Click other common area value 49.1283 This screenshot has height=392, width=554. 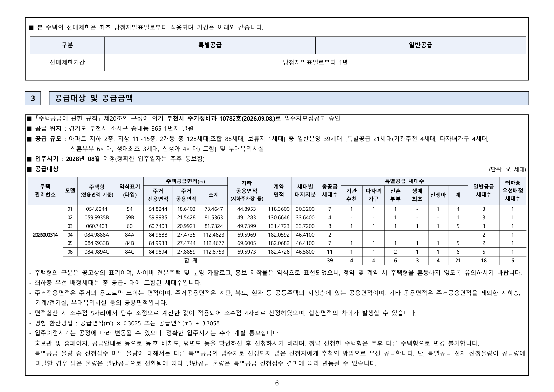tap(246, 217)
